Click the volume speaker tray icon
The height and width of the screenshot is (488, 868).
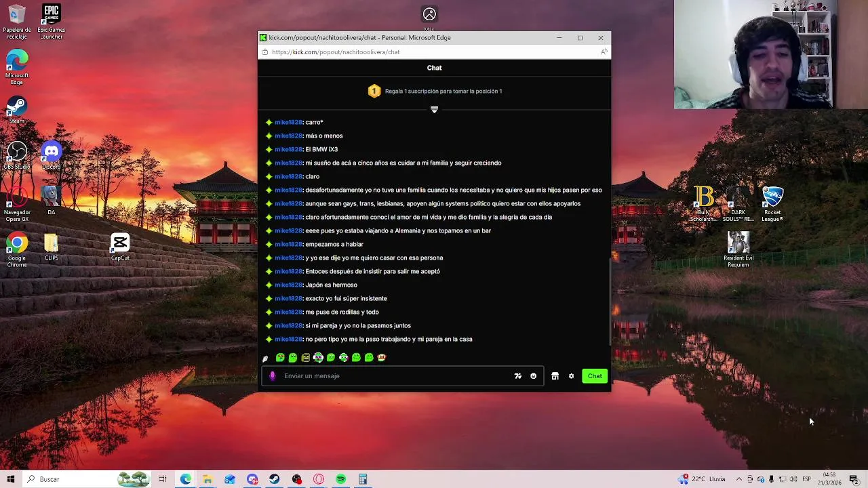click(793, 479)
